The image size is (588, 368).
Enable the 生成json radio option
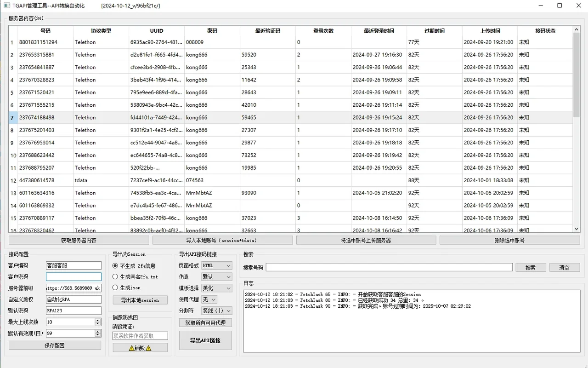coord(126,288)
